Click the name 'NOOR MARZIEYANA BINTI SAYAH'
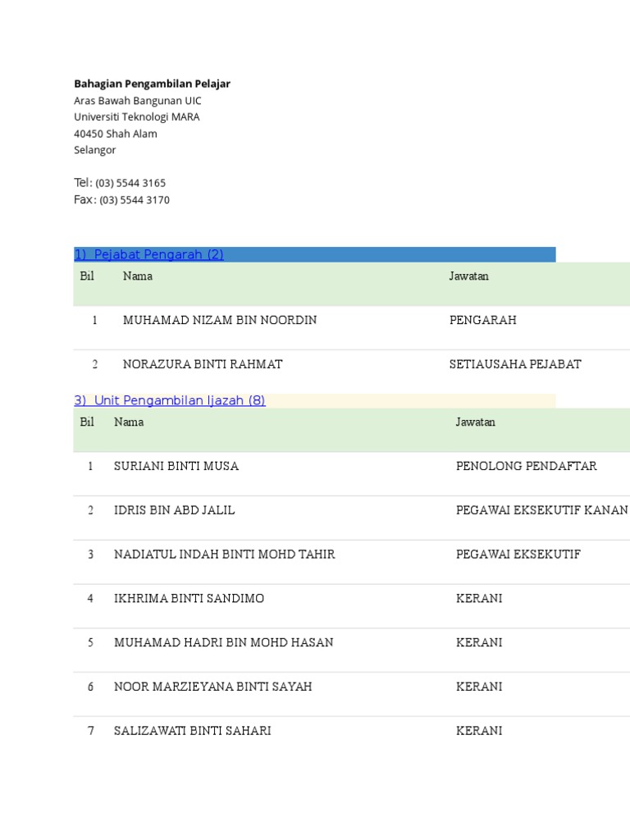 coord(212,687)
